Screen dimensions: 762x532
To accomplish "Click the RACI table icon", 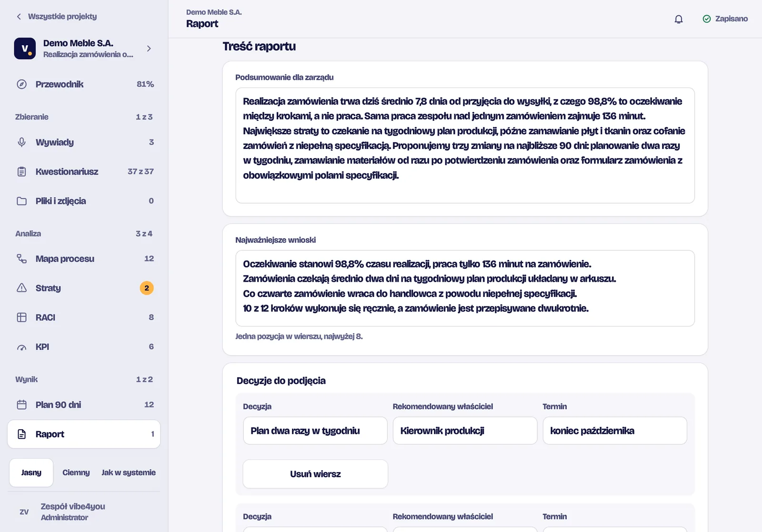I will coord(22,317).
